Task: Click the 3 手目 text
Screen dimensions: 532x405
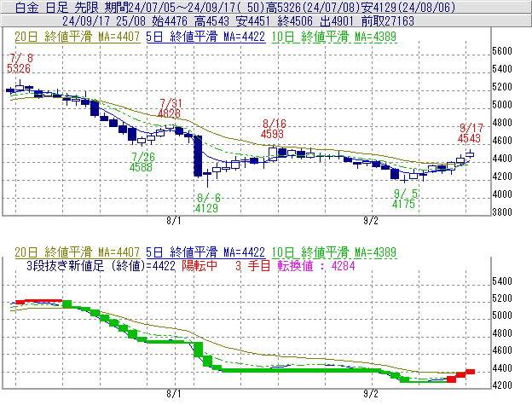Action: (x=252, y=265)
